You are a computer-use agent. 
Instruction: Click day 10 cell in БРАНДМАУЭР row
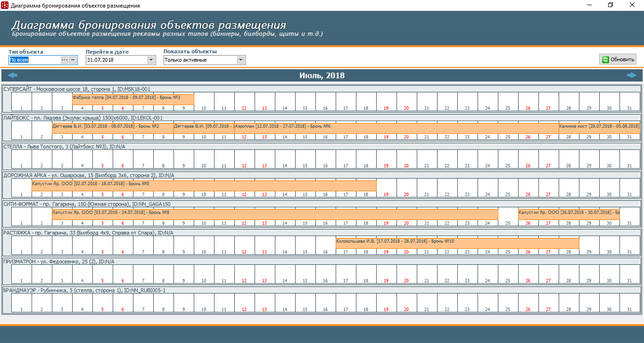click(204, 303)
